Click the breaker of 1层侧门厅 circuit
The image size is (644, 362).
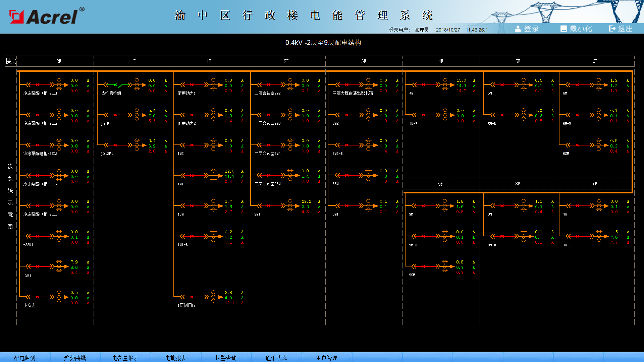tap(192, 297)
